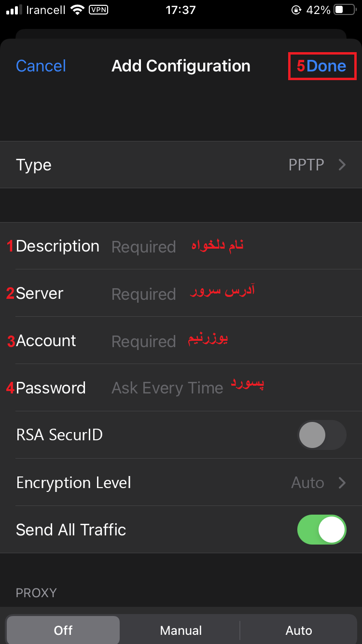The height and width of the screenshot is (644, 362).
Task: Open the Type selection row
Action: pyautogui.click(x=181, y=165)
